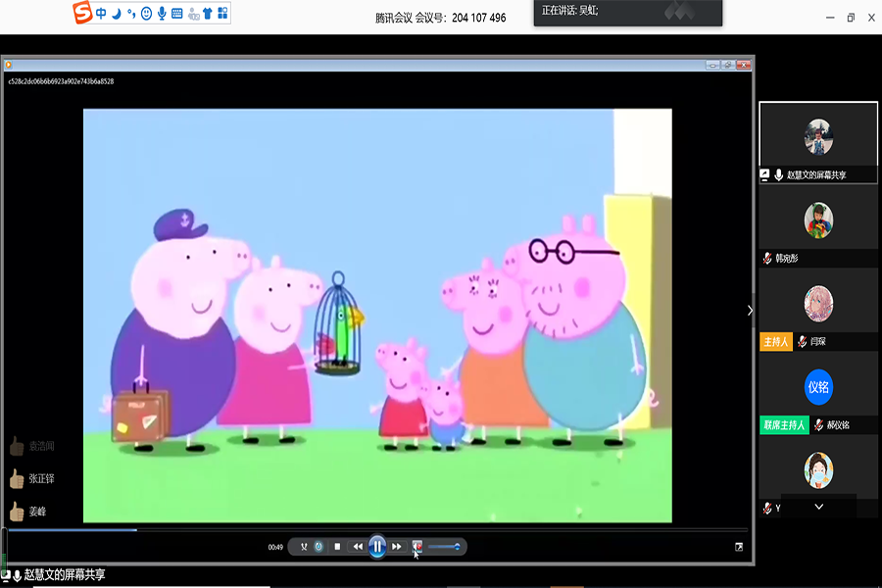Click the meeting number 204 107 496
Screen dimensions: 882x588
pyautogui.click(x=478, y=18)
